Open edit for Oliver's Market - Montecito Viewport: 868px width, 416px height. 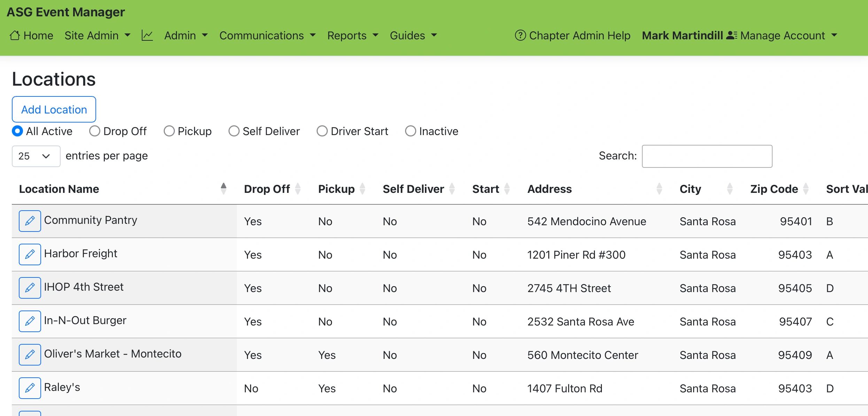click(30, 354)
